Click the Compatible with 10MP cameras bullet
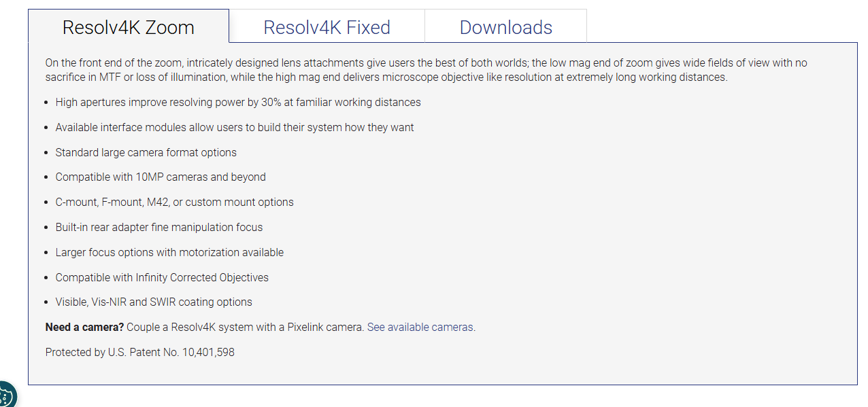The image size is (868, 407). [x=161, y=177]
